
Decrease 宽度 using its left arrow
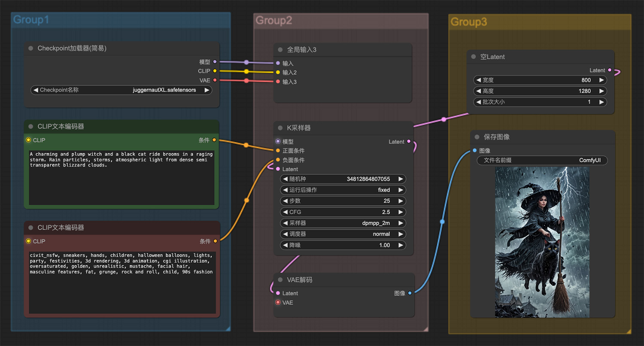point(478,80)
